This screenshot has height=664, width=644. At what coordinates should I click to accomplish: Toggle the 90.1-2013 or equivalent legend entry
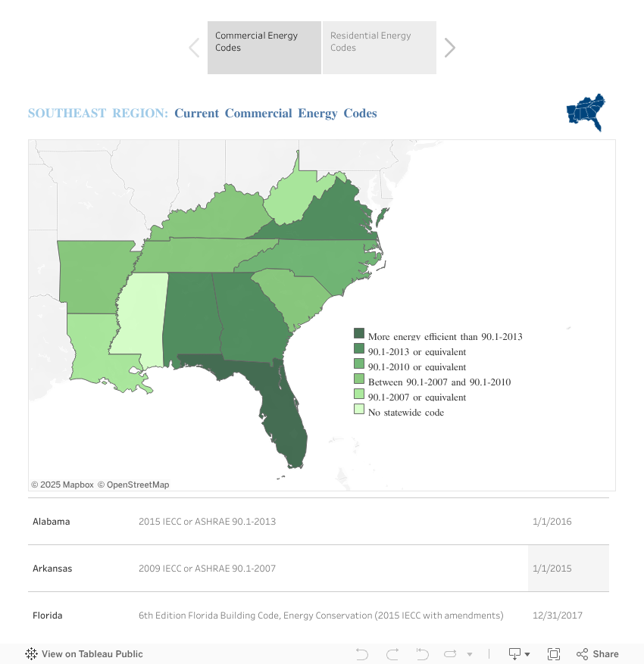tap(417, 351)
